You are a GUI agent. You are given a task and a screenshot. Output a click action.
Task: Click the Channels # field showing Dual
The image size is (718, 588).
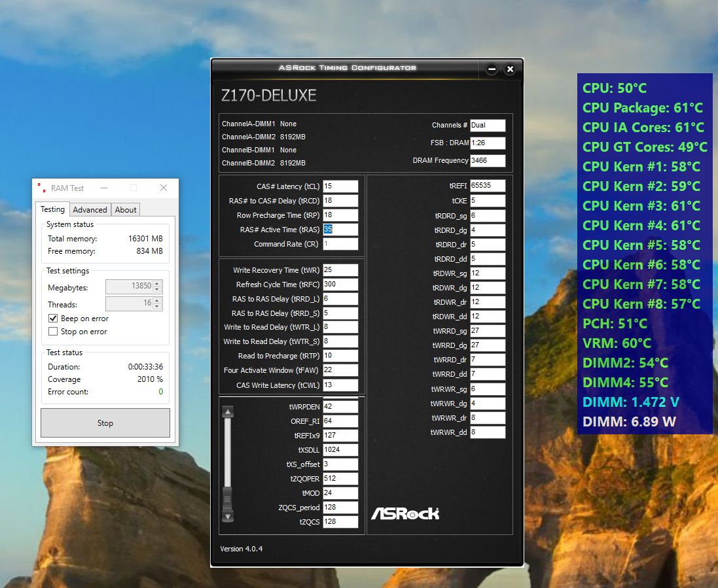pos(488,126)
